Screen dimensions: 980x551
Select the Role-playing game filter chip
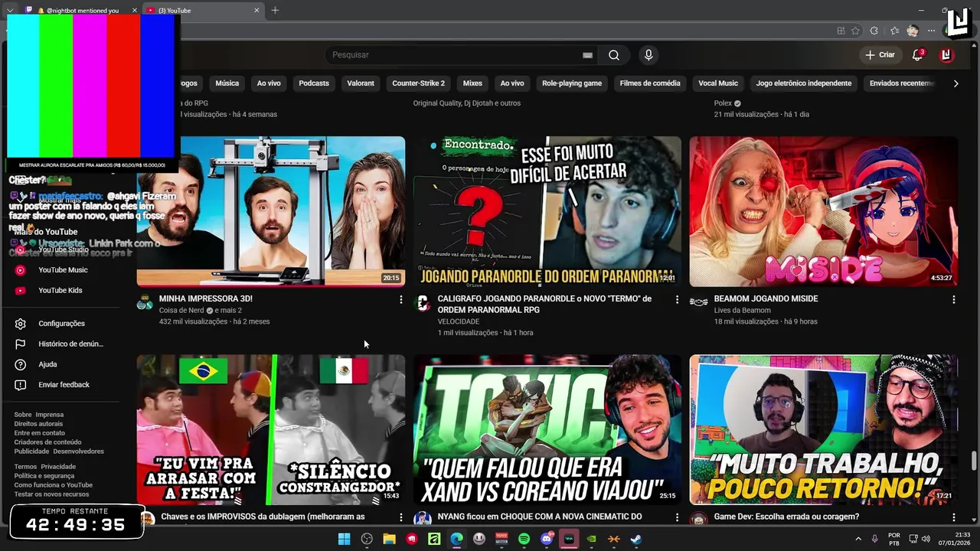coord(572,83)
